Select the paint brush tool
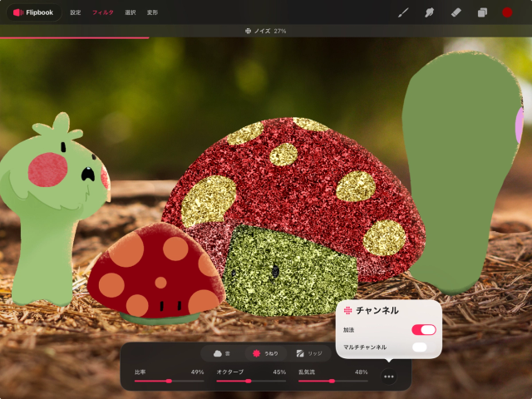This screenshot has width=532, height=399. pos(403,12)
